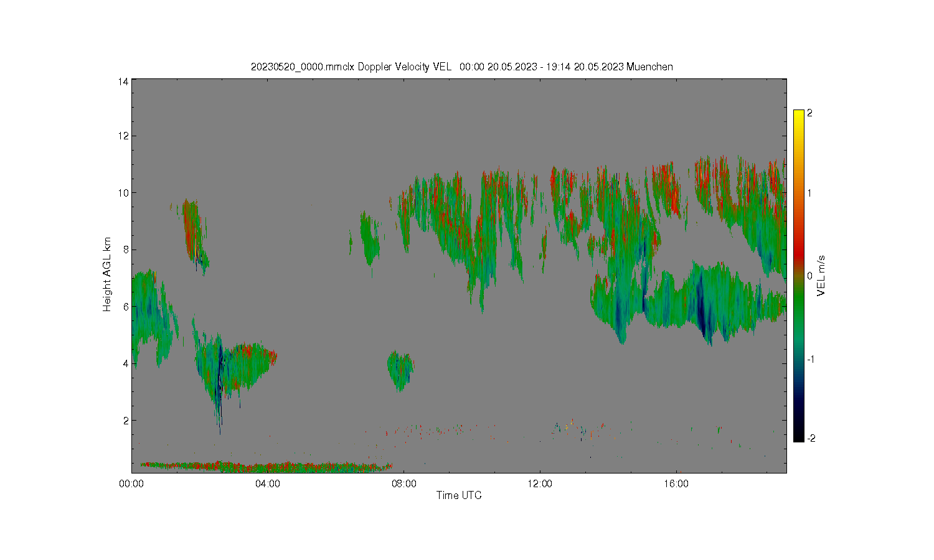Click the x-axis tick label 08:00

pyautogui.click(x=404, y=483)
